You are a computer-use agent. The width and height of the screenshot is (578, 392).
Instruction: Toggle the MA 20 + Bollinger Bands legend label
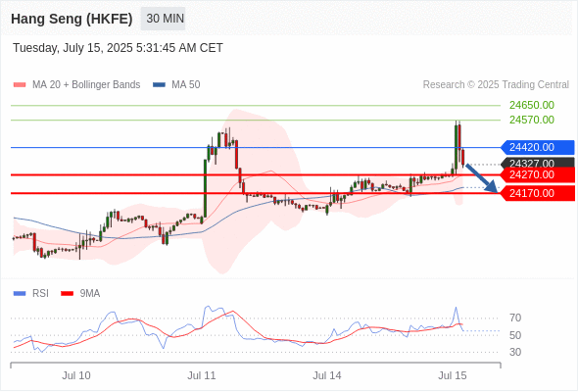(86, 85)
